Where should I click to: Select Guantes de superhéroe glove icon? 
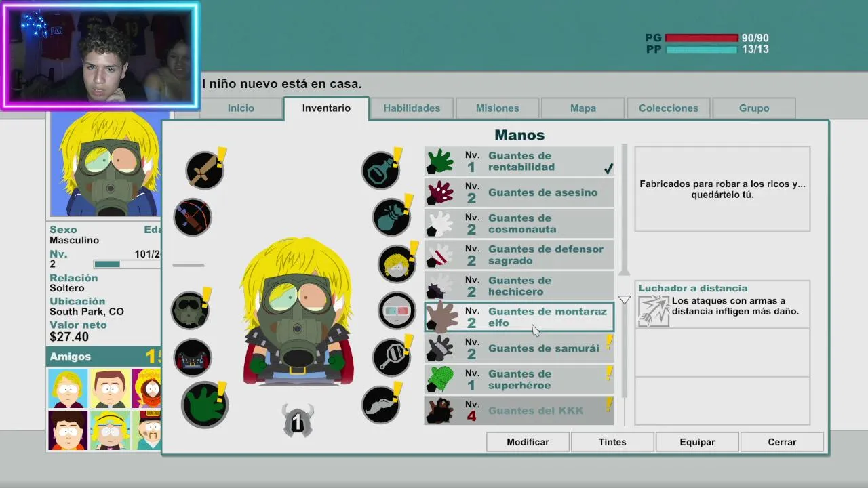coord(440,380)
